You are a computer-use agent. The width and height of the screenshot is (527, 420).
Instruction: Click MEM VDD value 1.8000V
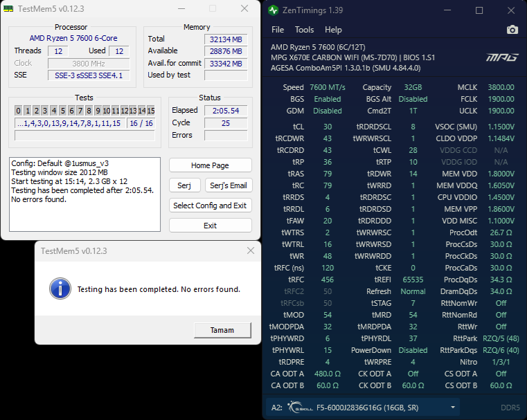tap(501, 174)
